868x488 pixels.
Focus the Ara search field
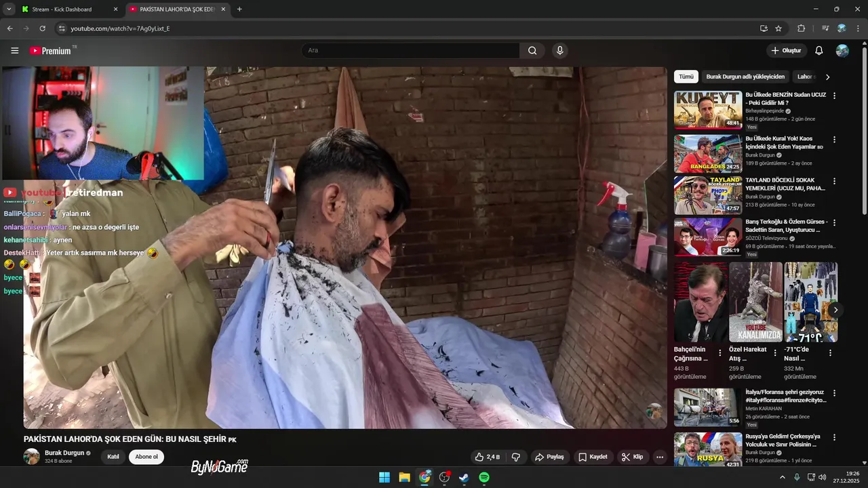pos(411,51)
